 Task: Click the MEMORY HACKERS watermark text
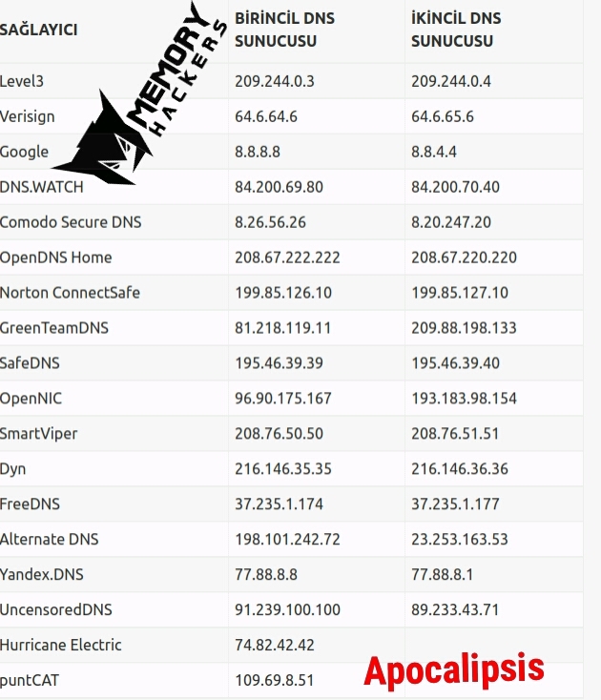pyautogui.click(x=176, y=70)
